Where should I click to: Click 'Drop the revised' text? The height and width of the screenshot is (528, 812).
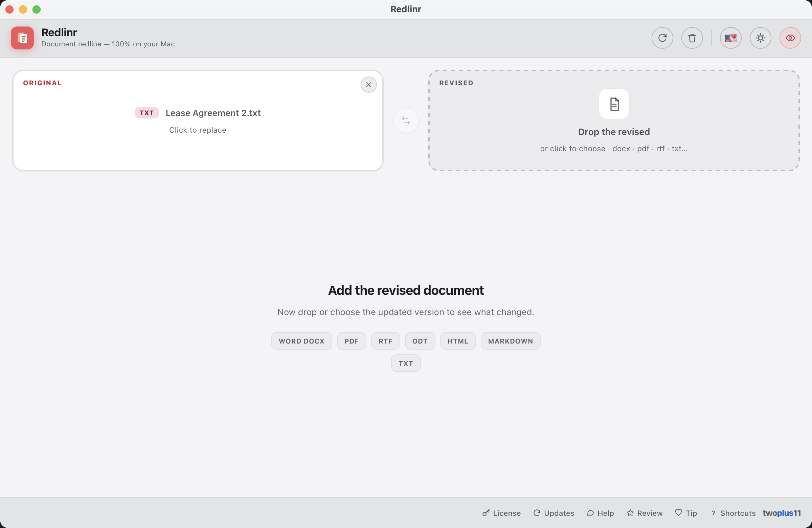[x=614, y=132]
